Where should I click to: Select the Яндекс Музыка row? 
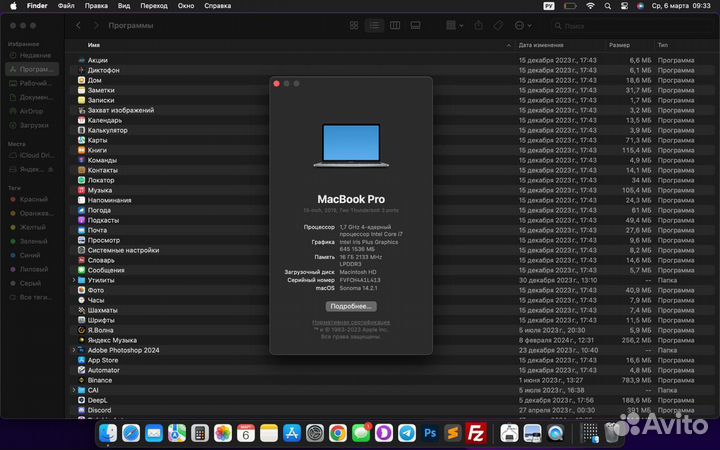(x=393, y=340)
